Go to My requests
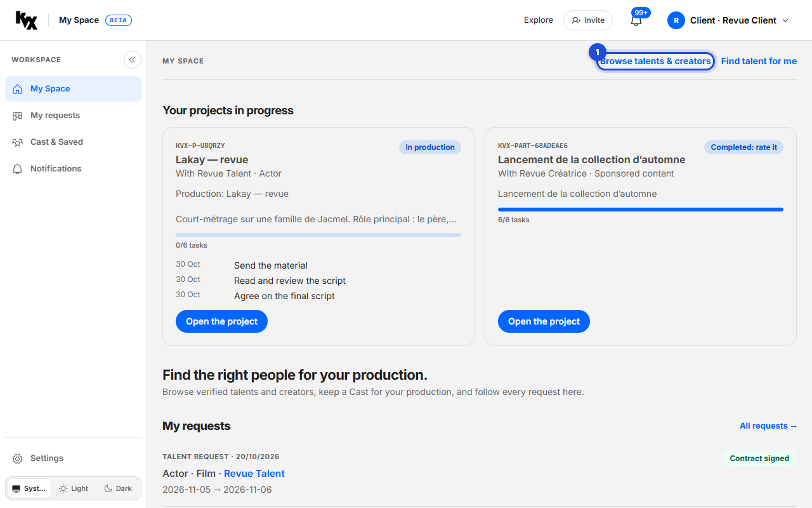 73,116
